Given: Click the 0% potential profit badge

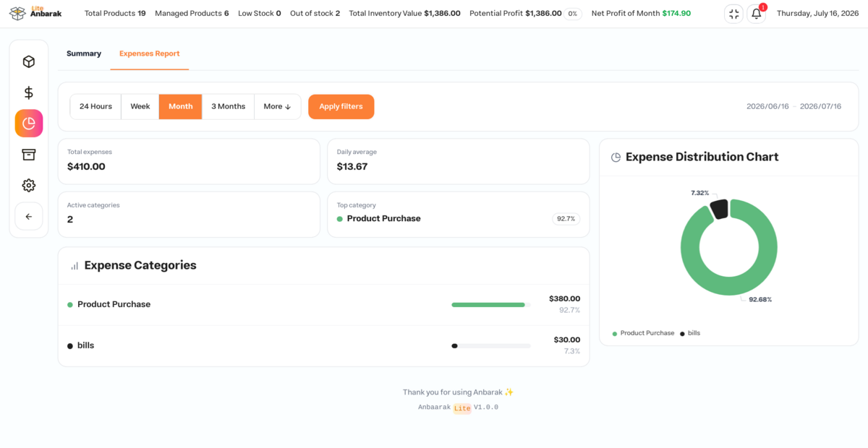Looking at the screenshot, I should 573,14.
